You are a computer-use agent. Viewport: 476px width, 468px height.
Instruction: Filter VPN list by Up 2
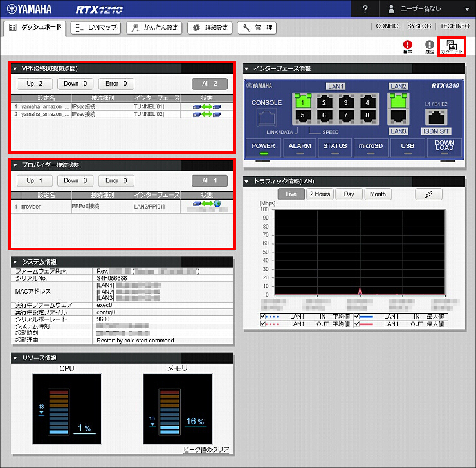coord(35,84)
